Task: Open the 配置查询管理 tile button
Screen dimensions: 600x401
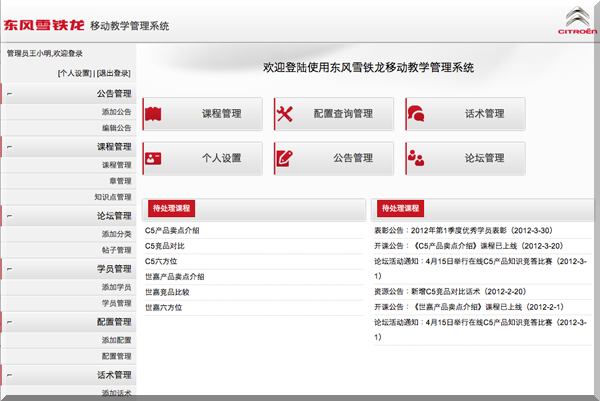Action: pyautogui.click(x=334, y=114)
